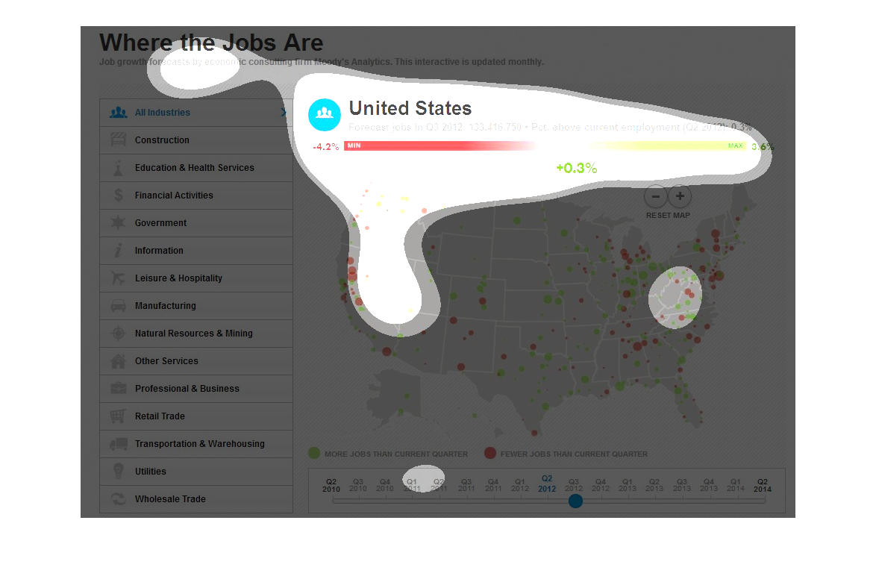
Task: Zoom out the map with minus button
Action: pos(655,197)
